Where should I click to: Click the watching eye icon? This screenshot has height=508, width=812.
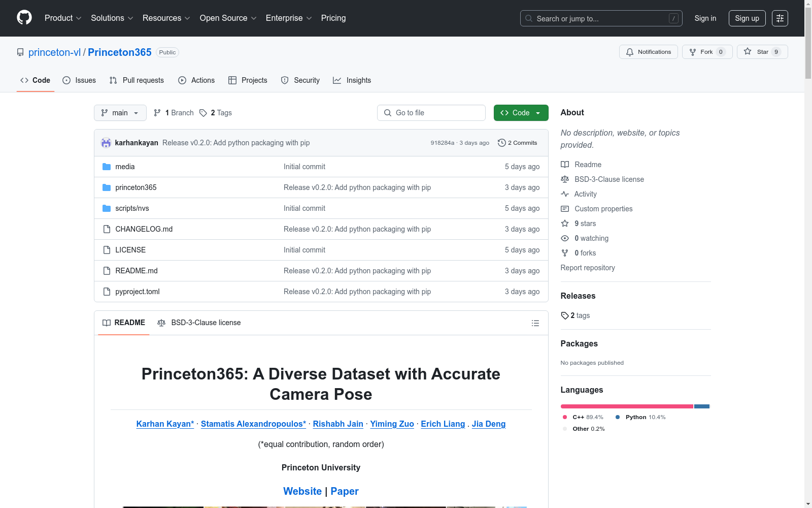565,238
